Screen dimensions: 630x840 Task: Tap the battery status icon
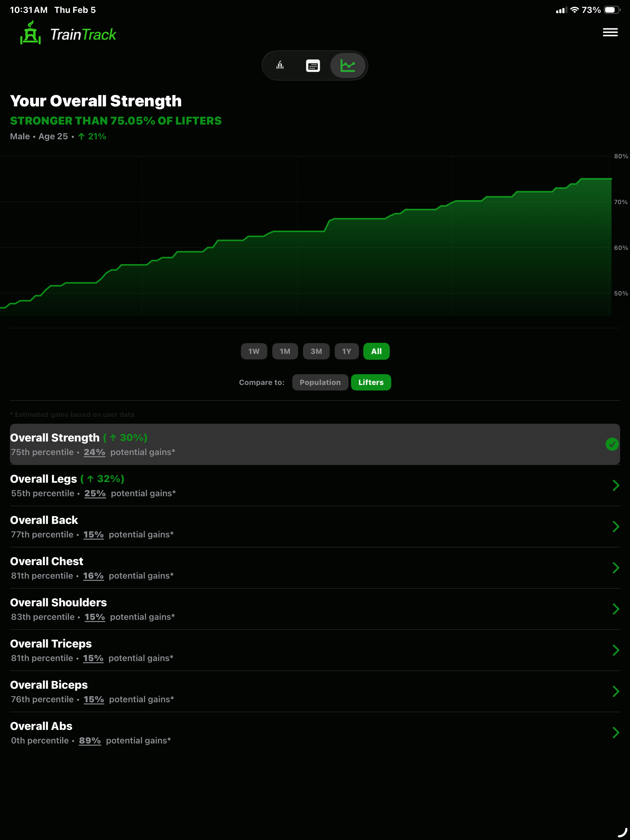[612, 10]
